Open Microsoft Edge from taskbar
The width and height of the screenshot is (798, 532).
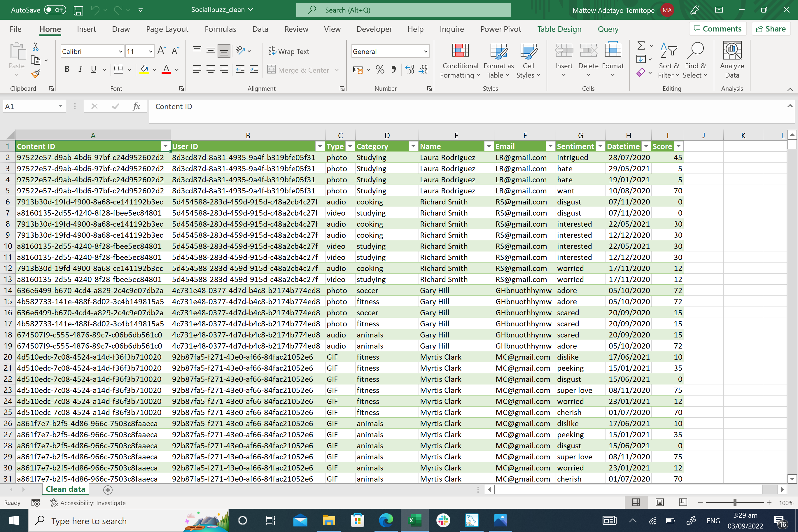pyautogui.click(x=386, y=520)
